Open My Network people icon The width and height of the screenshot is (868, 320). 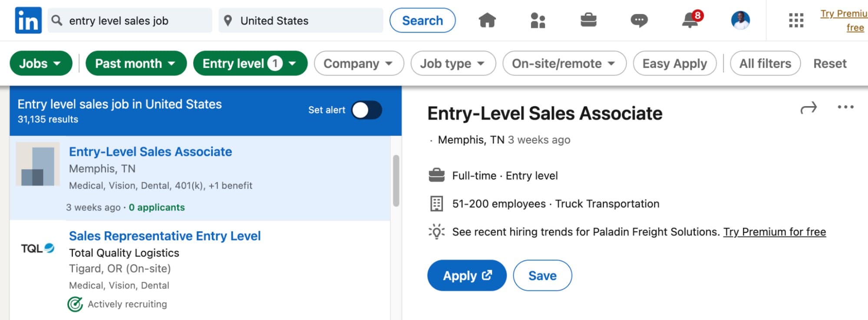pos(538,20)
